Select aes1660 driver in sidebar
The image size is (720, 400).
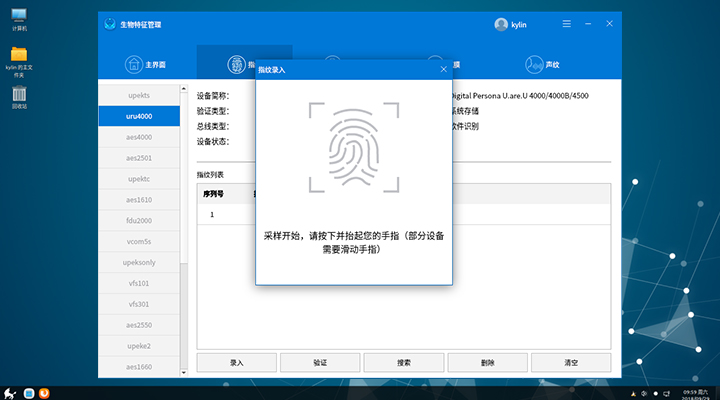tap(139, 367)
